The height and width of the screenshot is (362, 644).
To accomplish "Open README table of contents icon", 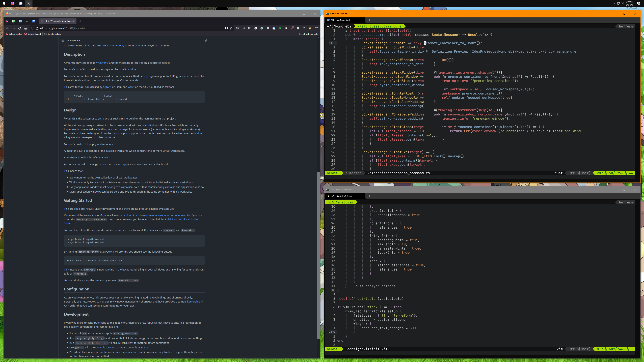I will 63,40.
